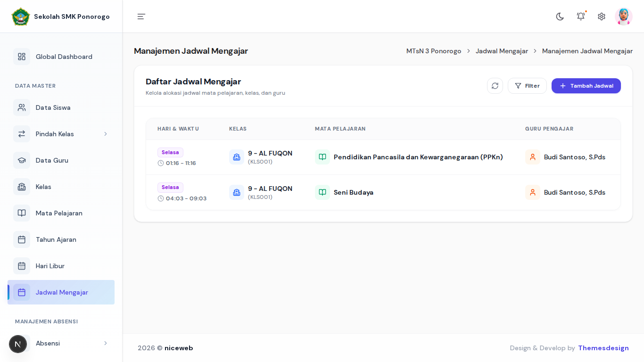Select the time 01:16 - 11:16
Screen dimensions: 644x362
[x=181, y=163]
